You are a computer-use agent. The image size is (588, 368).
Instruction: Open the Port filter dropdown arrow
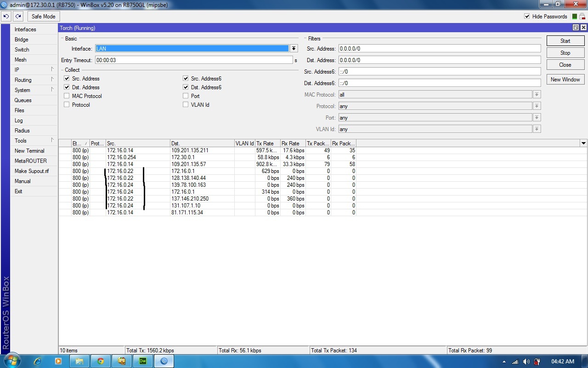(x=537, y=118)
